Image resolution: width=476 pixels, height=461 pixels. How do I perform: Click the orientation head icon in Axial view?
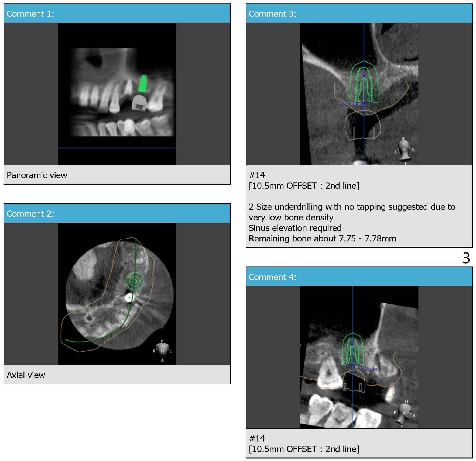[x=162, y=350]
